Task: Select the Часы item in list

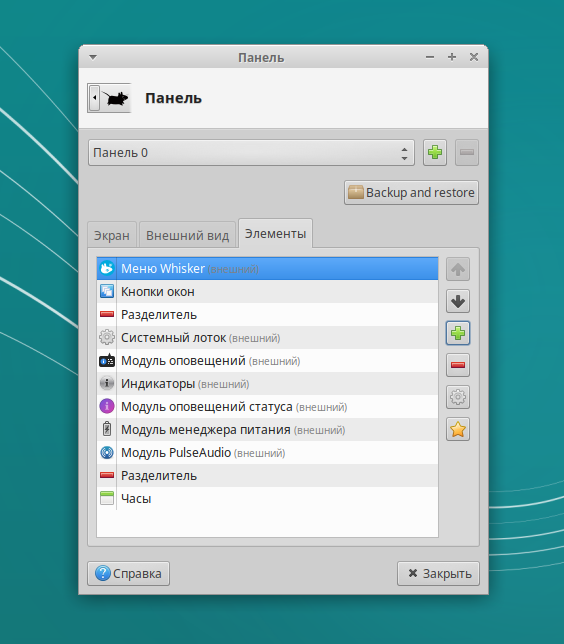Action: [x=267, y=499]
